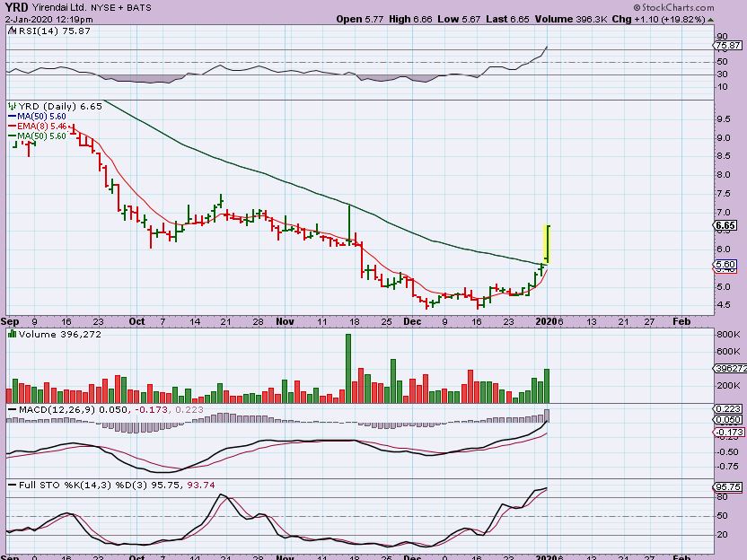The height and width of the screenshot is (560, 747).
Task: Click the tallest green volume bar in November
Action: [348, 369]
